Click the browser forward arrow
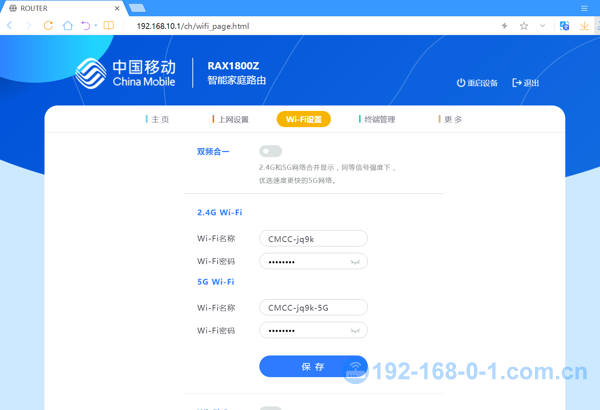The height and width of the screenshot is (410, 600). (29, 26)
